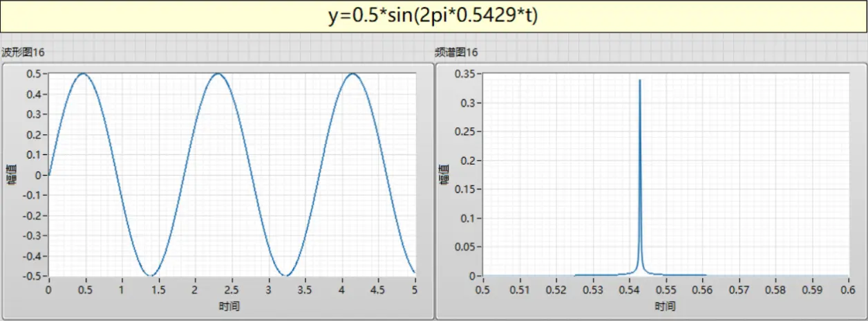Image resolution: width=868 pixels, height=321 pixels.
Task: Click the 0.57 tick on spectrum x-axis
Action: tap(739, 289)
